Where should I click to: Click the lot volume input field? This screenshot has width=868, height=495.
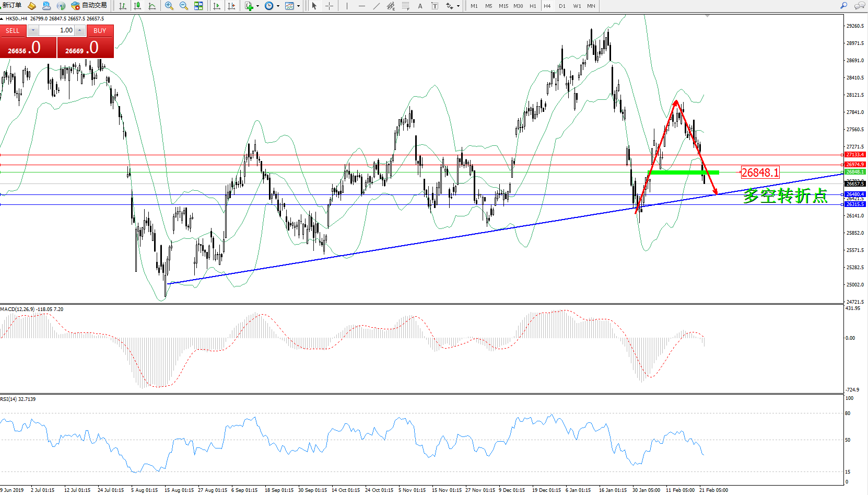(x=56, y=30)
